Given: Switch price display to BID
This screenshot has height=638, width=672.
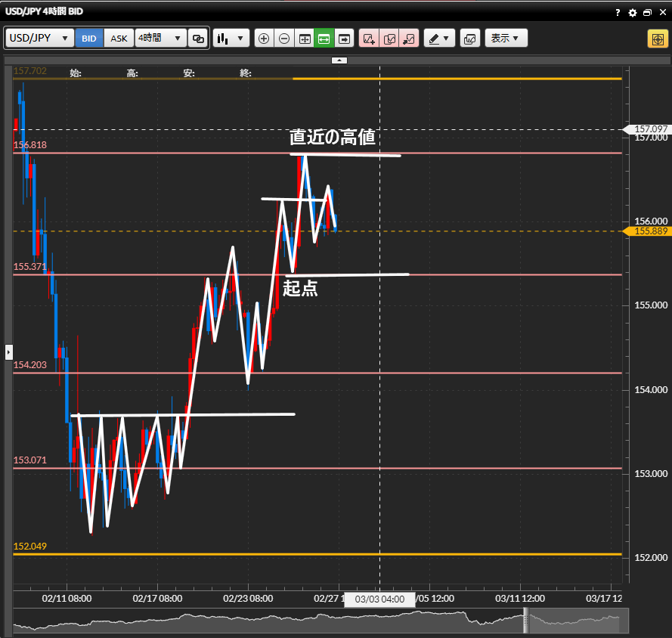Looking at the screenshot, I should [x=89, y=39].
